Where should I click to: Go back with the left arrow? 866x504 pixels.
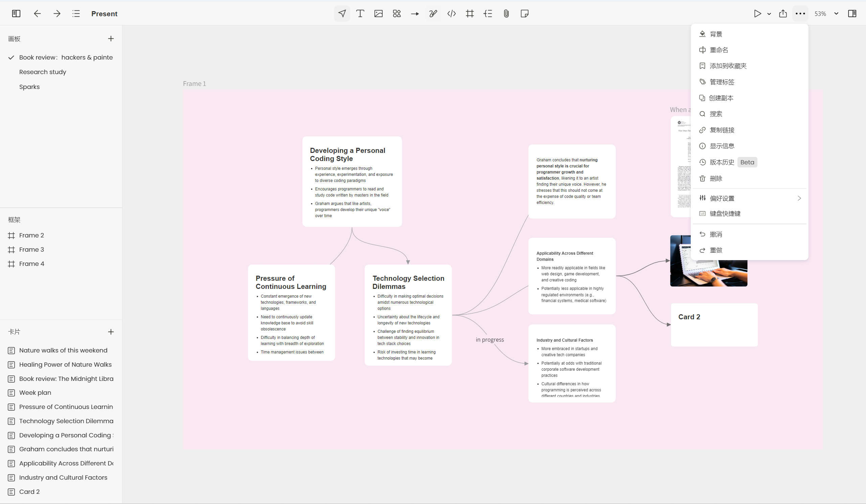(x=37, y=14)
